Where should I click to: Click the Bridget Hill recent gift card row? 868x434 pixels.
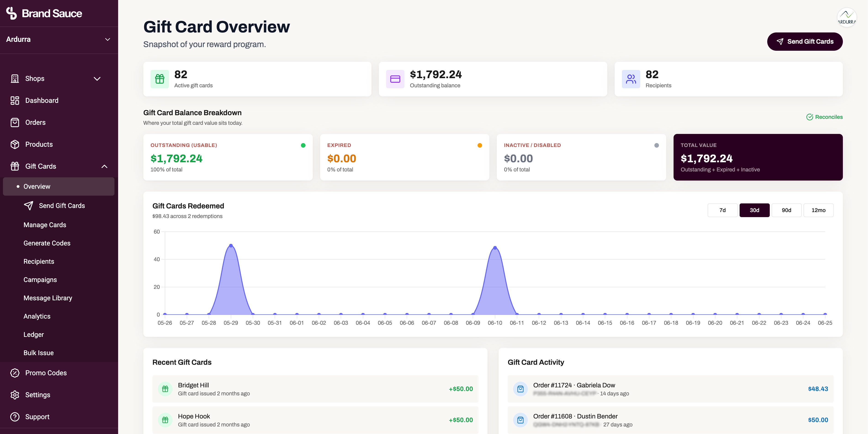pos(315,389)
